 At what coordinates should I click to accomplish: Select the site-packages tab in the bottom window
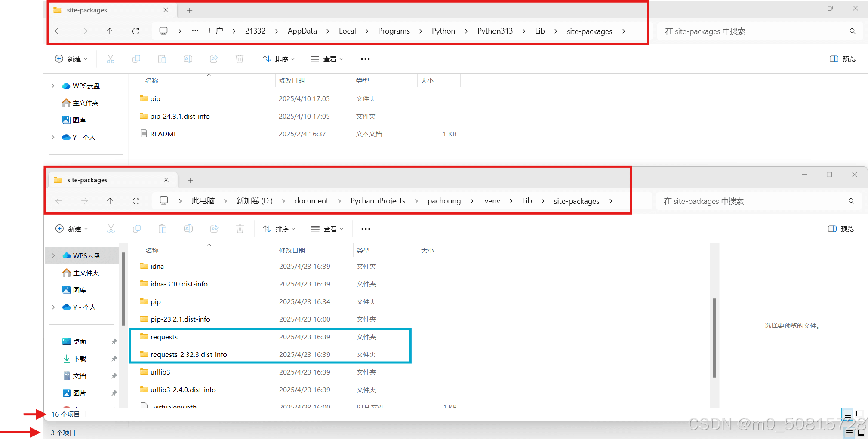coord(112,180)
